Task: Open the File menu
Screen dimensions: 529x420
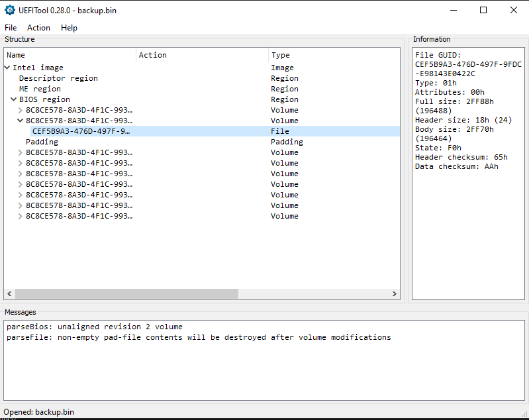Action: (11, 28)
